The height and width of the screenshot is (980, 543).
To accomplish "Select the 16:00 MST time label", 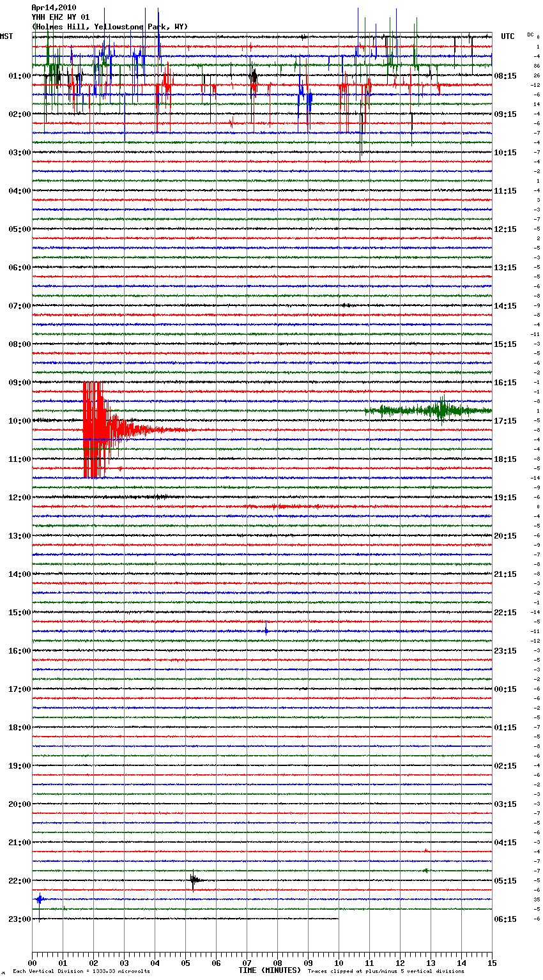I will coord(20,651).
